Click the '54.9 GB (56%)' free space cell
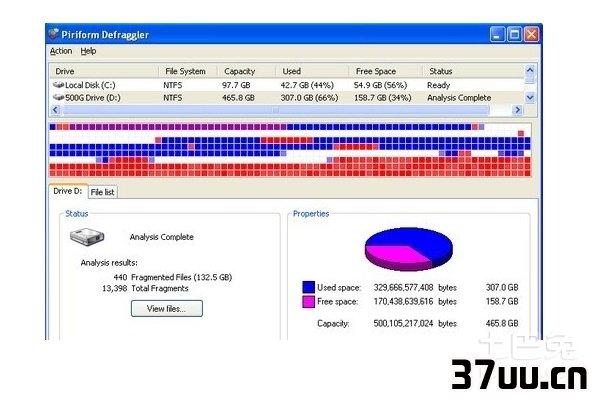Image resolution: width=600 pixels, height=400 pixels. (x=380, y=85)
